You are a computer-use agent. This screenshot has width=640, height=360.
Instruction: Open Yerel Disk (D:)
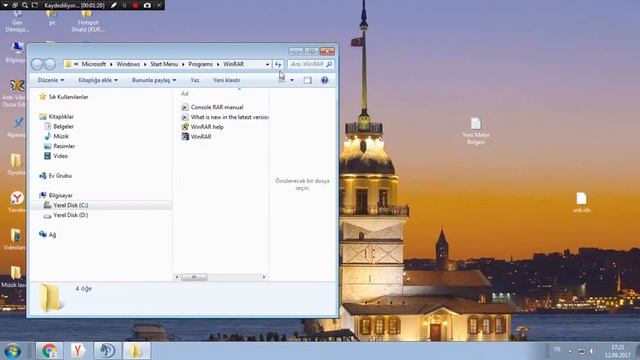[66, 215]
